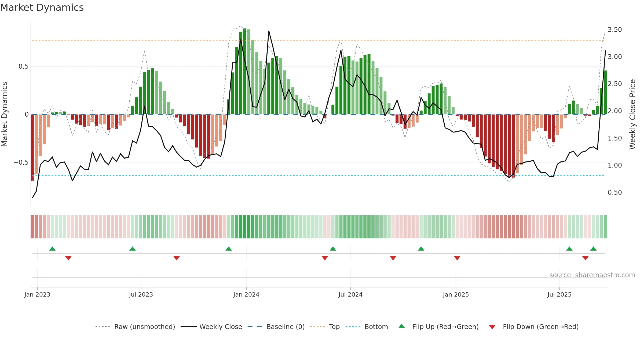Click the rotated Market Dynamics left axis title
644x362 pixels.
[4, 114]
